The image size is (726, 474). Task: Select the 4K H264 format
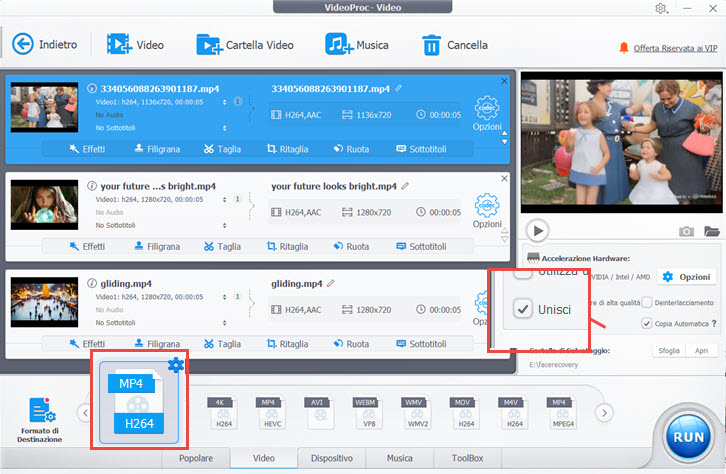tap(224, 412)
